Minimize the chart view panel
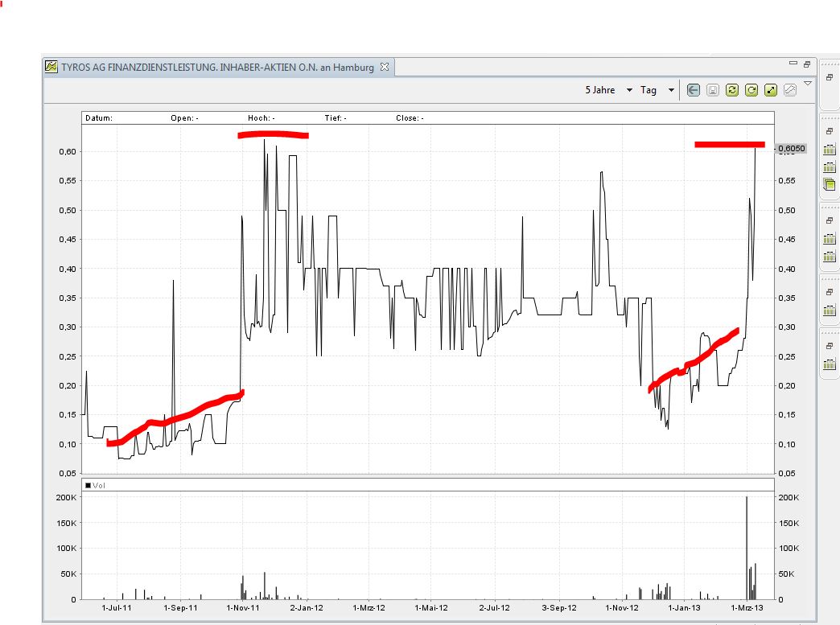This screenshot has width=840, height=625. pos(793,64)
